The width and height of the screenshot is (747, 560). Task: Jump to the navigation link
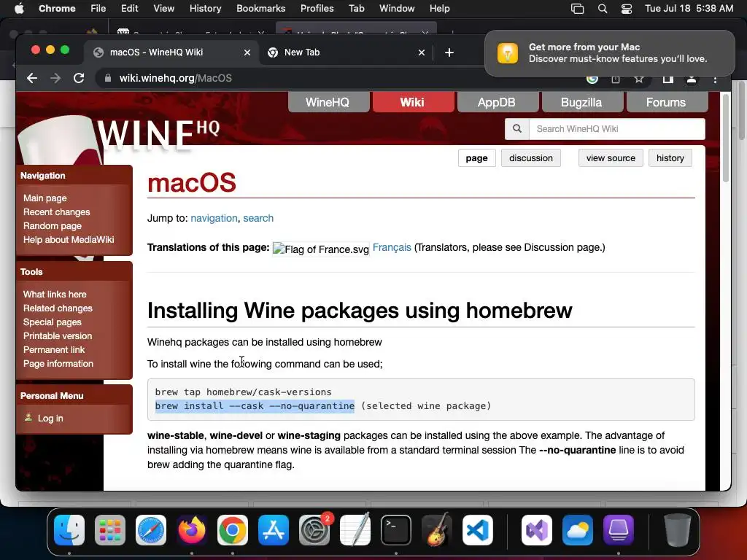tap(214, 218)
